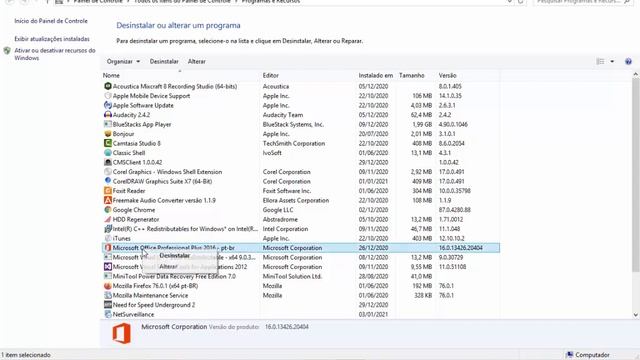Click the Audacity Team publisher cell
640x360 pixels.
point(283,115)
